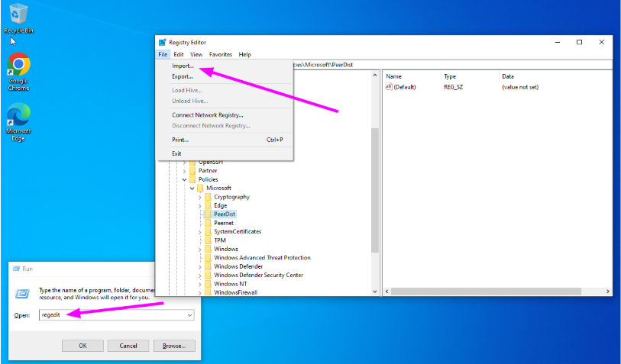Click Browse... in the Run dialog
Screen dimensions: 621x364
click(174, 346)
